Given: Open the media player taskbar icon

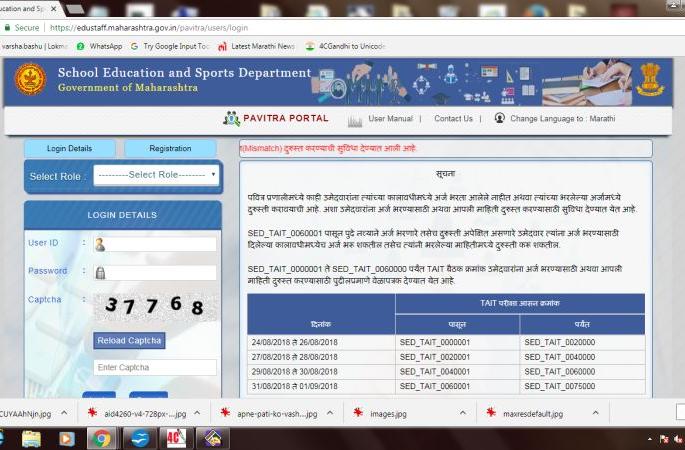Looking at the screenshot, I should point(66,438).
